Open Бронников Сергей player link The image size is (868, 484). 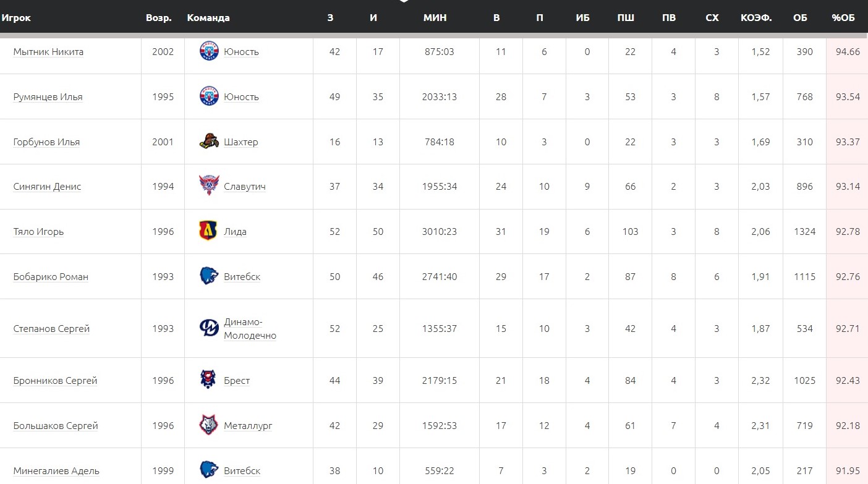click(55, 381)
